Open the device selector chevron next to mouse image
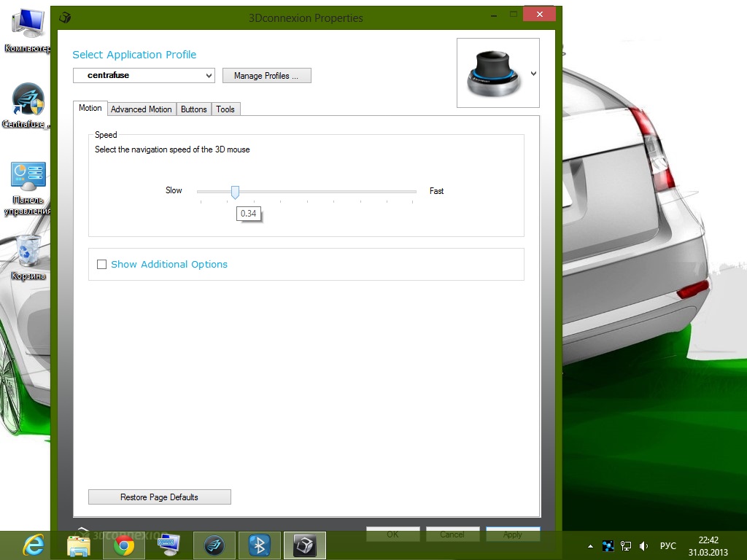The image size is (747, 560). coord(533,74)
